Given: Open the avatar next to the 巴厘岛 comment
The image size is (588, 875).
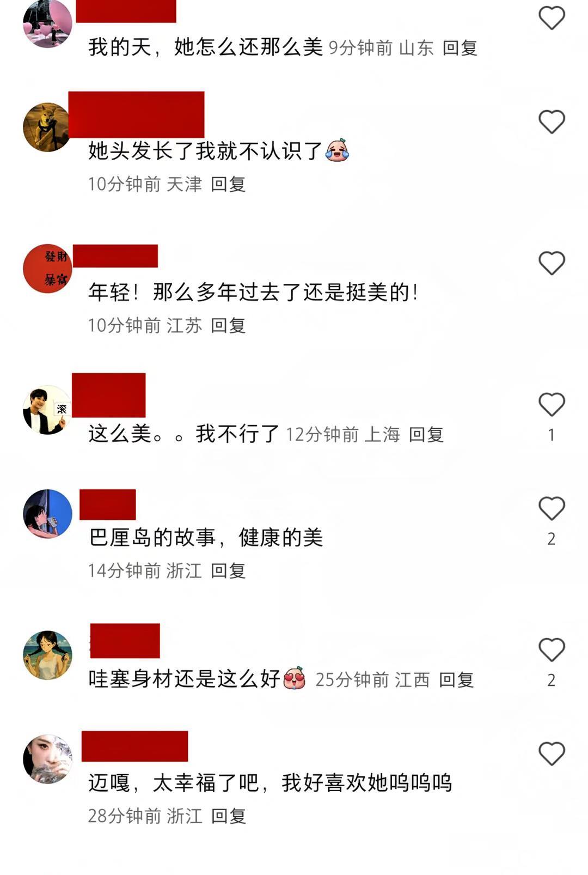Looking at the screenshot, I should click(47, 514).
